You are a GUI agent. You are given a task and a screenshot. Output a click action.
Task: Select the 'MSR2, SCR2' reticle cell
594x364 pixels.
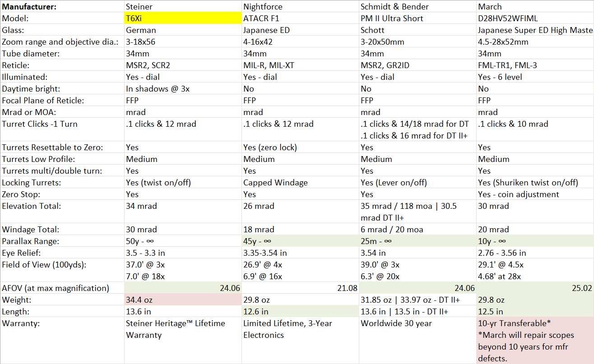click(x=183, y=65)
